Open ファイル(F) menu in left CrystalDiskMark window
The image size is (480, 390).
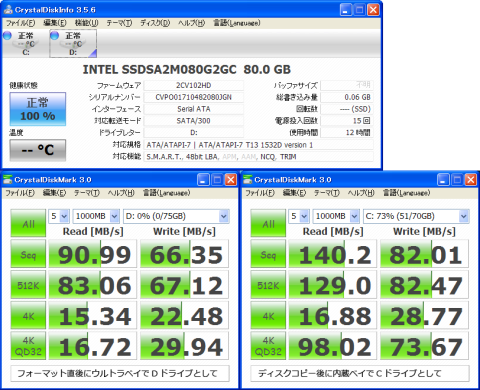[x=20, y=193]
